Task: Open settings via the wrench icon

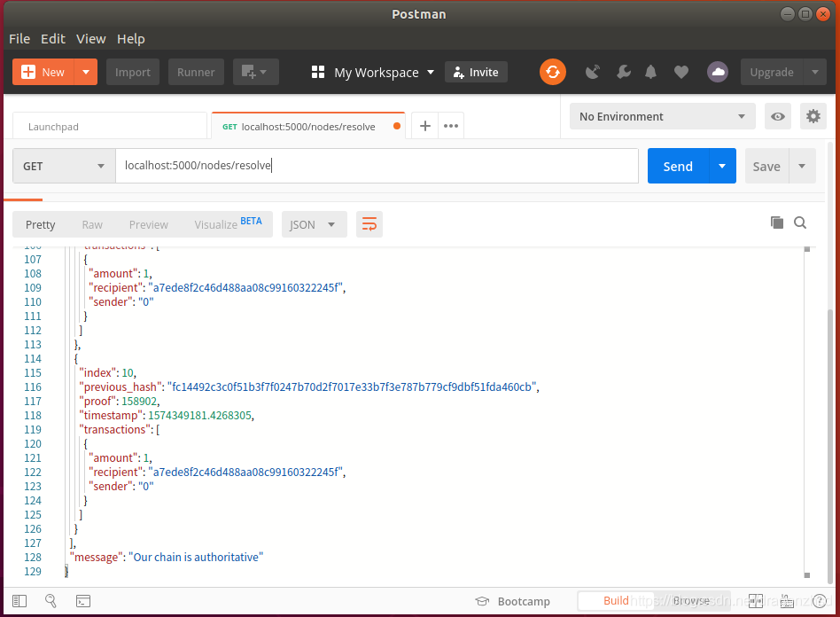Action: [x=623, y=72]
